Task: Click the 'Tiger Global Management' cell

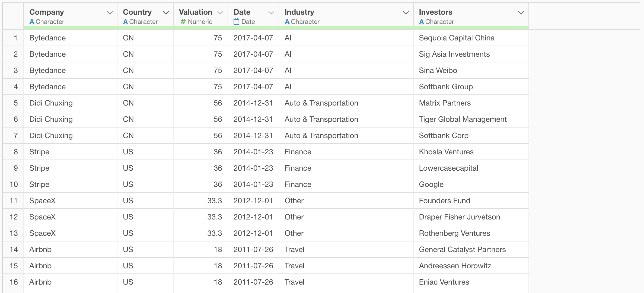Action: click(471, 119)
